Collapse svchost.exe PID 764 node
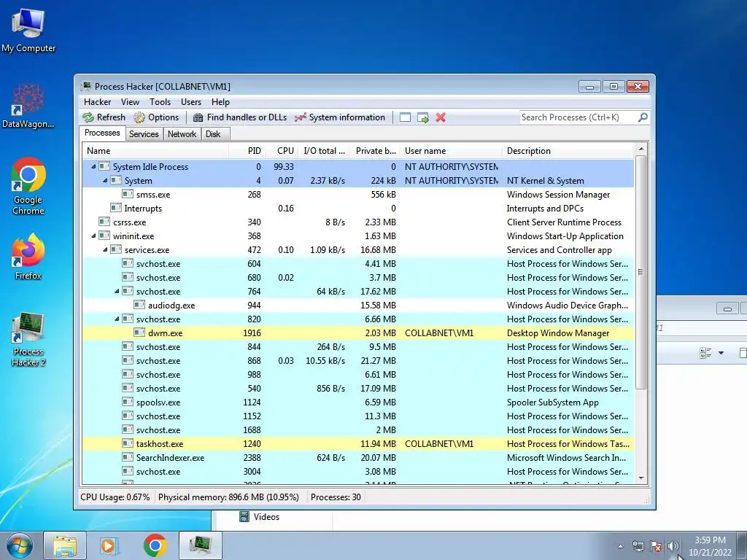The height and width of the screenshot is (560, 747). tap(117, 291)
